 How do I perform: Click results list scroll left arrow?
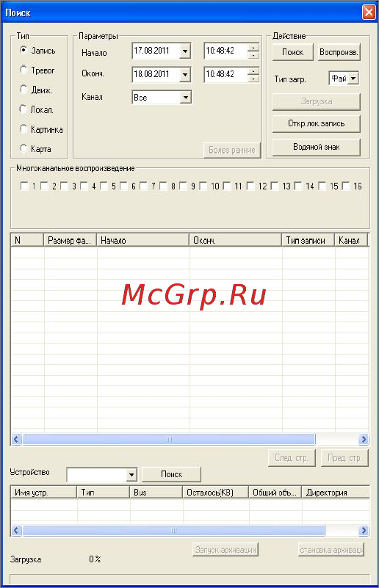pos(16,439)
